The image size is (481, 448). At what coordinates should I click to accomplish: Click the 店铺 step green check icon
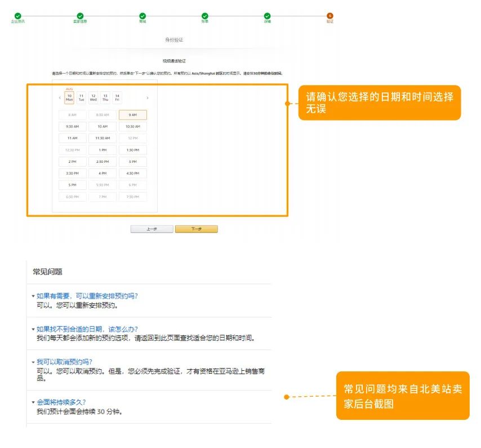pyautogui.click(x=268, y=16)
